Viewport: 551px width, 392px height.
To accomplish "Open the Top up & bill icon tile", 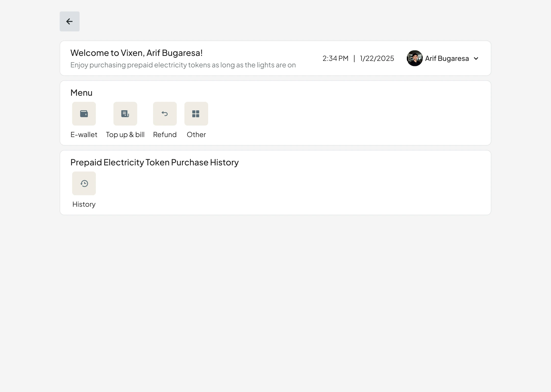I will [x=125, y=114].
